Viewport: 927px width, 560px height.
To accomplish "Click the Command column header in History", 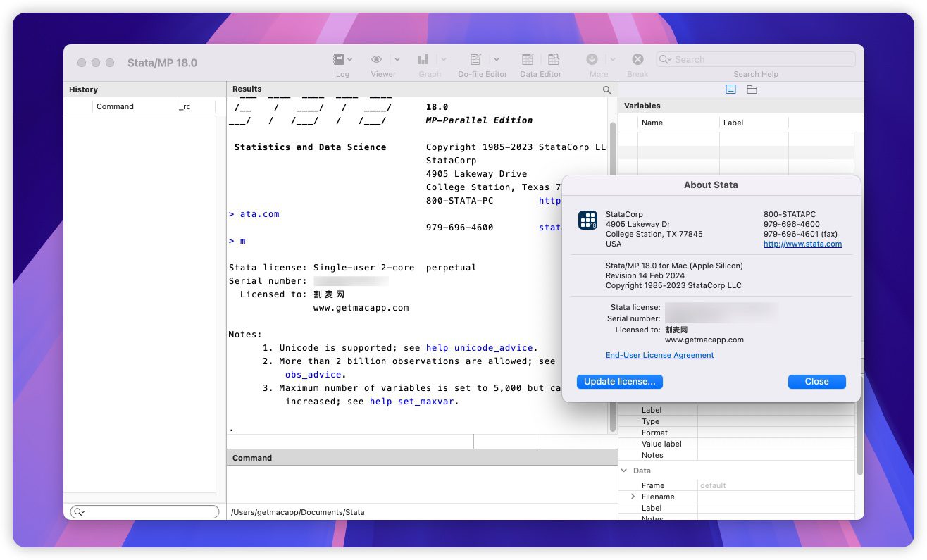I will click(x=134, y=106).
